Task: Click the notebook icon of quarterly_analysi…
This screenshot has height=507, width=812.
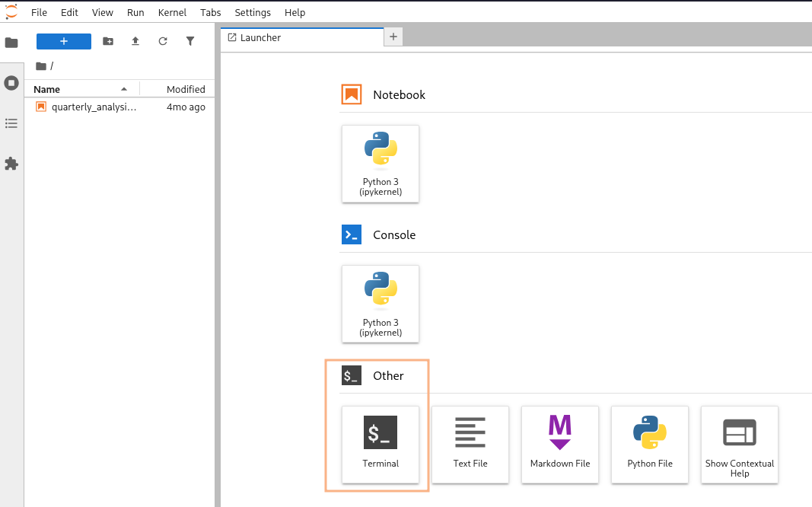Action: point(41,107)
